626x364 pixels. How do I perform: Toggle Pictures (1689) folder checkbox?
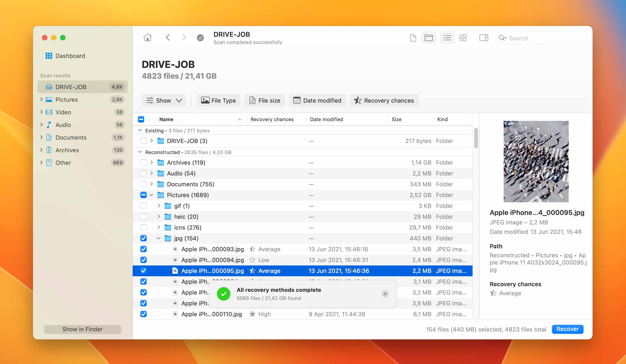[x=143, y=195]
